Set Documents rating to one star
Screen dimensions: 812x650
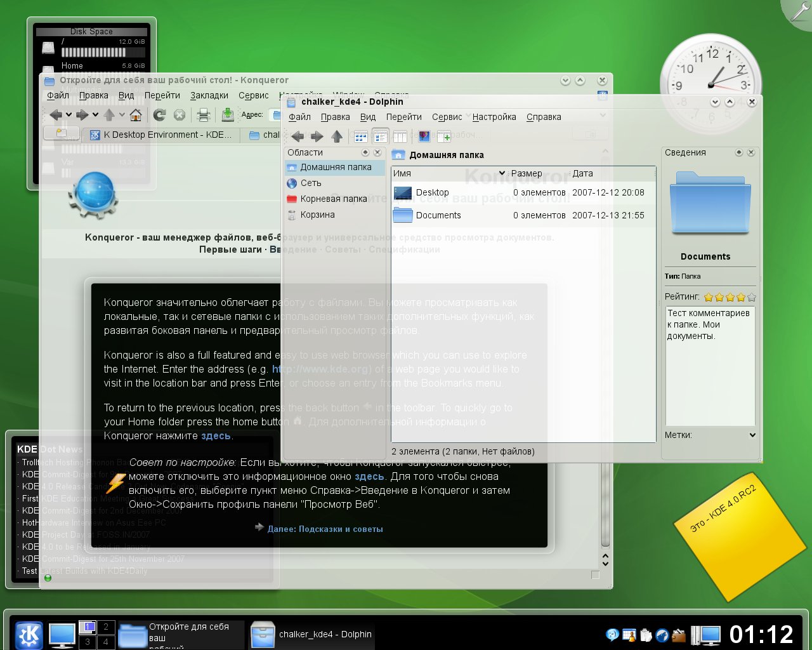click(709, 297)
